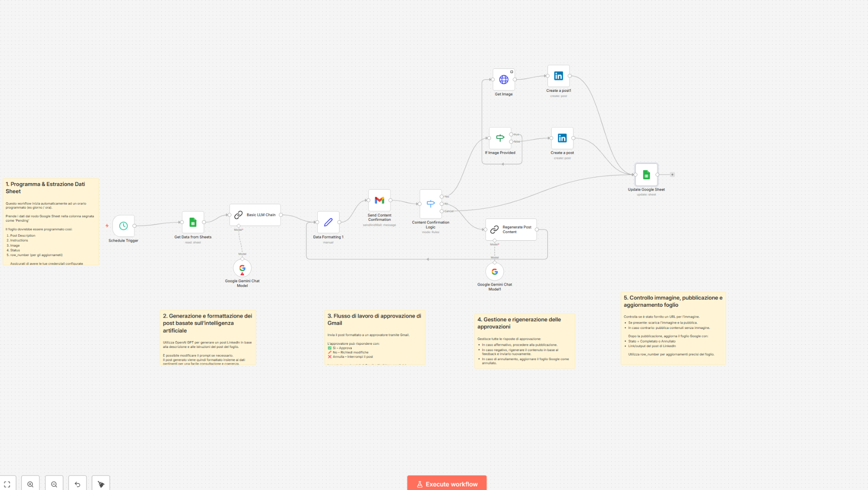Open the Get Data from Sheets node

(193, 222)
